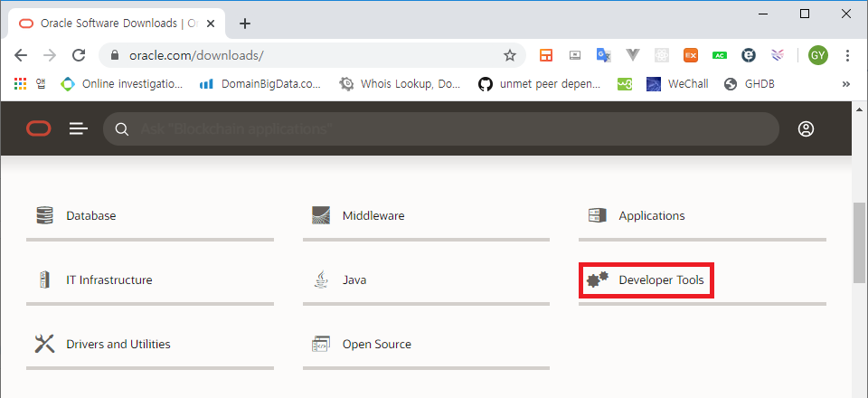Open the unmet peer dependency GitHub bookmark
The image size is (868, 398).
click(539, 83)
